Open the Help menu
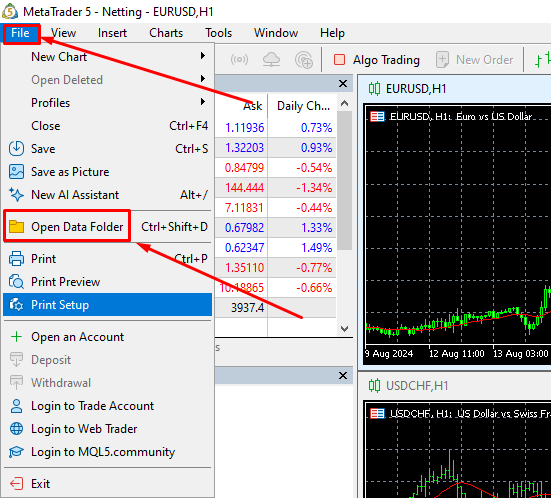The width and height of the screenshot is (551, 498). pyautogui.click(x=332, y=33)
